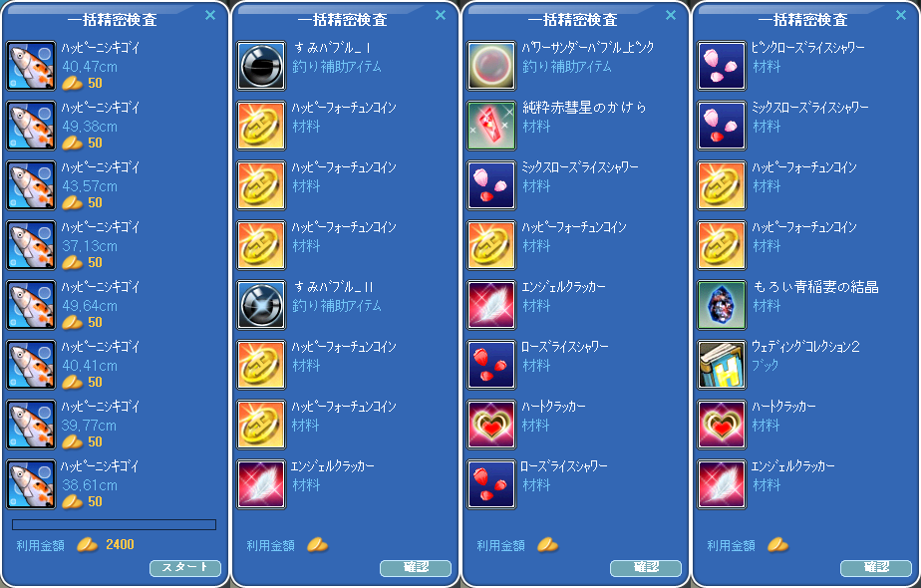Click the 純粋赤彗星のかけら red crystal icon
The image size is (921, 588).
click(491, 126)
